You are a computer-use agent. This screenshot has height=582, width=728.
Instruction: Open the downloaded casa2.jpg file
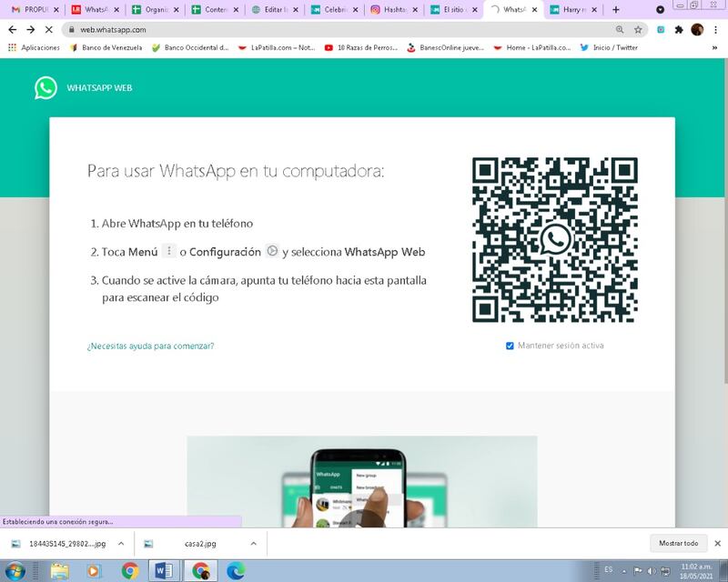194,544
